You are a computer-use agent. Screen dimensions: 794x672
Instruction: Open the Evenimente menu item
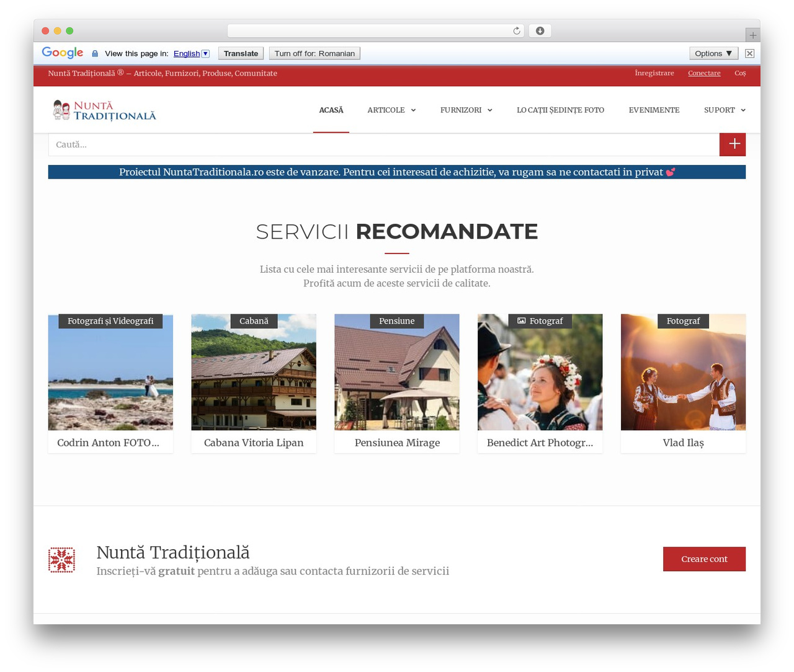coord(654,110)
